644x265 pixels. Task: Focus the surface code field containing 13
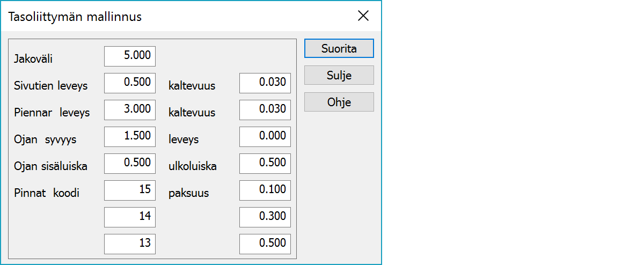click(x=130, y=244)
